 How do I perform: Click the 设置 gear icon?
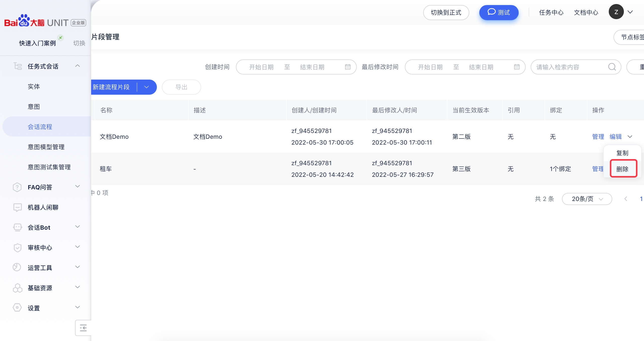tap(17, 308)
